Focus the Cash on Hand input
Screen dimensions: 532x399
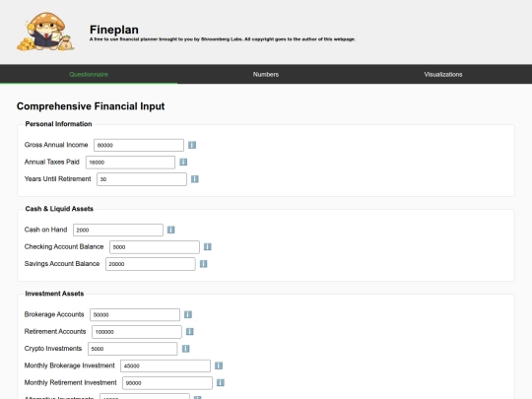[118, 230]
